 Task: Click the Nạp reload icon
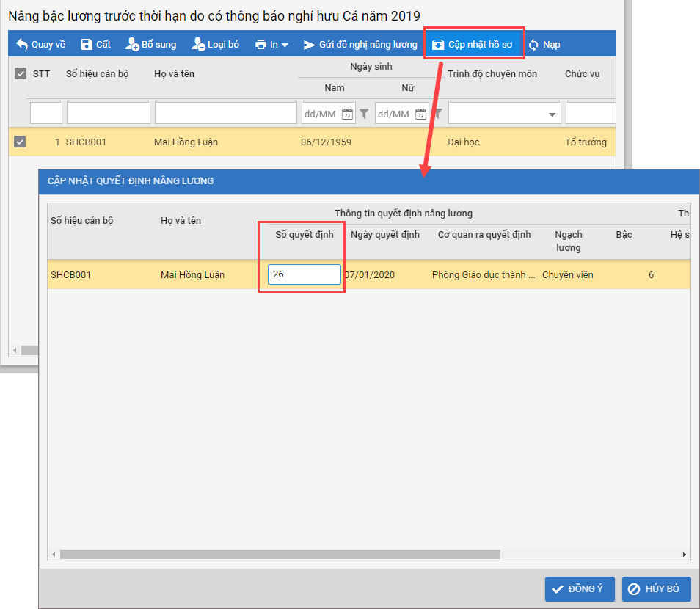pos(533,45)
